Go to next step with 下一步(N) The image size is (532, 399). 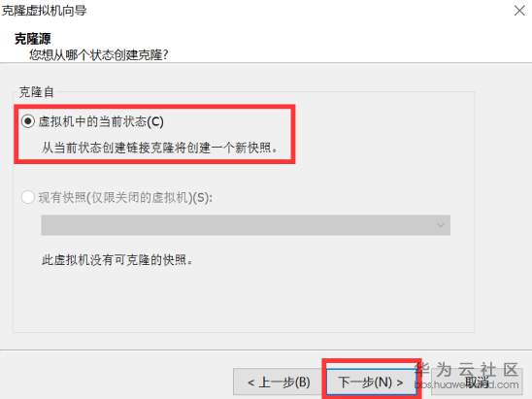371,382
